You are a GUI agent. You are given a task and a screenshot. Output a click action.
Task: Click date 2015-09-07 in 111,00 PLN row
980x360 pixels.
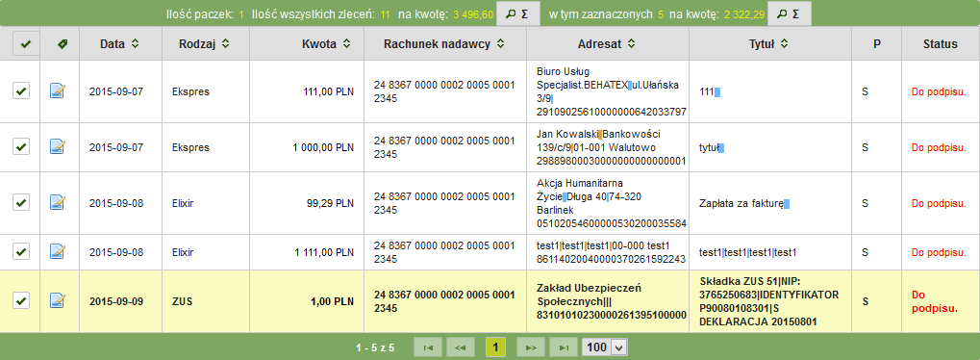(116, 91)
